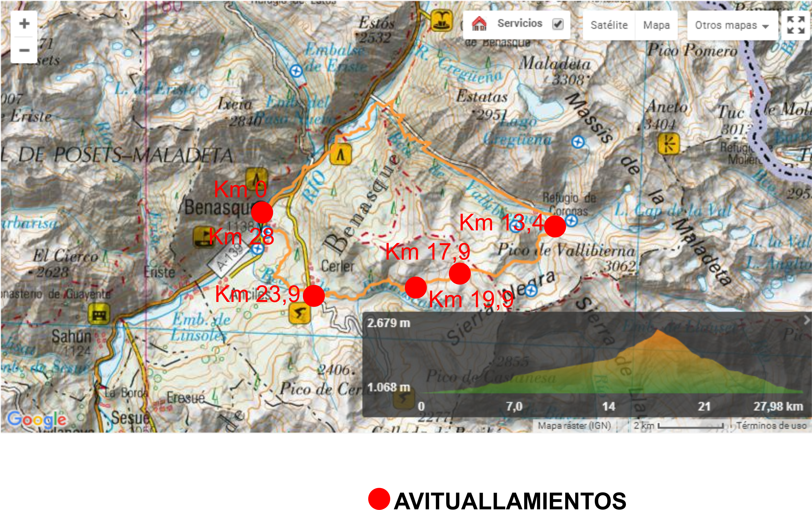Click the ski resort icon below Km 23,9
The height and width of the screenshot is (510, 812).
(299, 313)
